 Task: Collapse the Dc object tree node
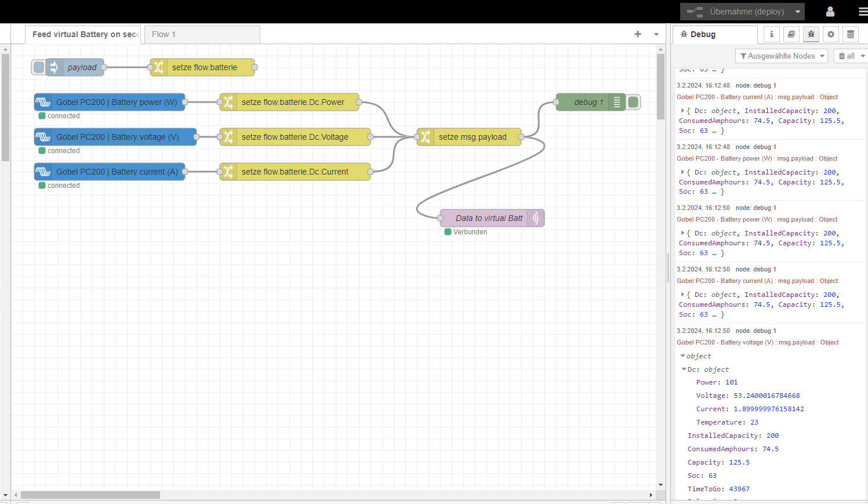tap(684, 369)
